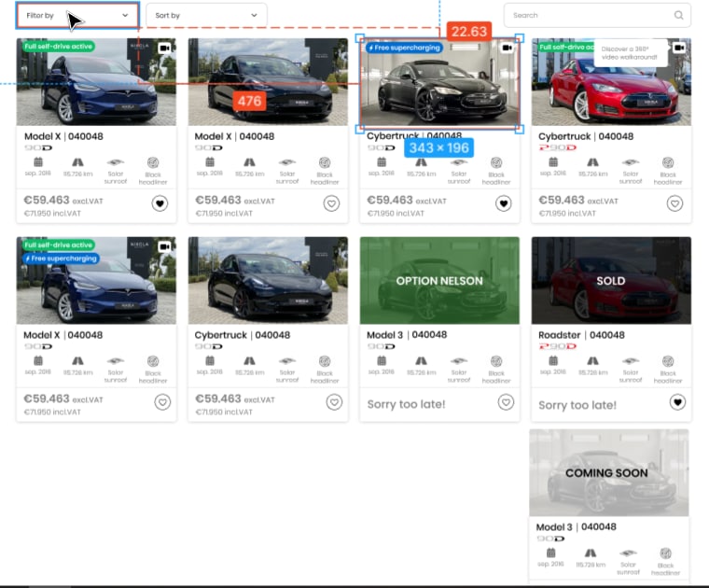Viewport: 709px width, 588px height.
Task: Favorite the red Cybertruck P90D heart
Action: click(x=674, y=203)
